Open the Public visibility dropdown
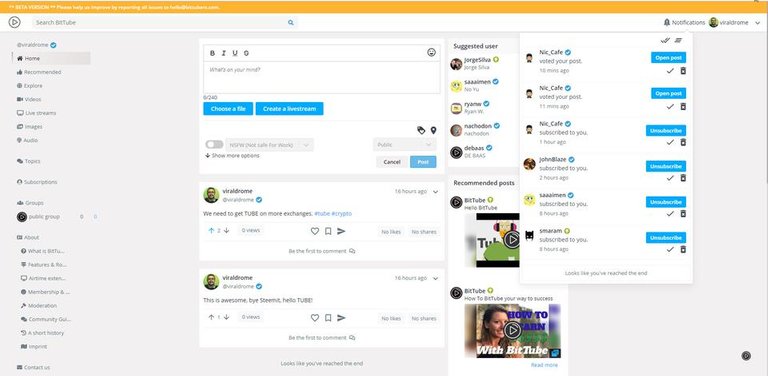Viewport: 768px width, 376px height. (405, 145)
